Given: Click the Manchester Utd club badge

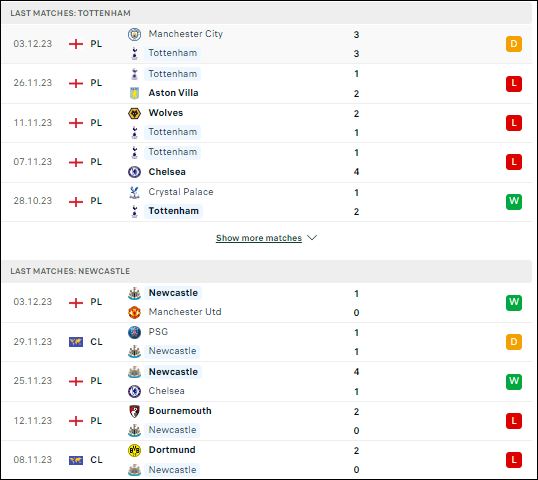Looking at the screenshot, I should pyautogui.click(x=134, y=312).
